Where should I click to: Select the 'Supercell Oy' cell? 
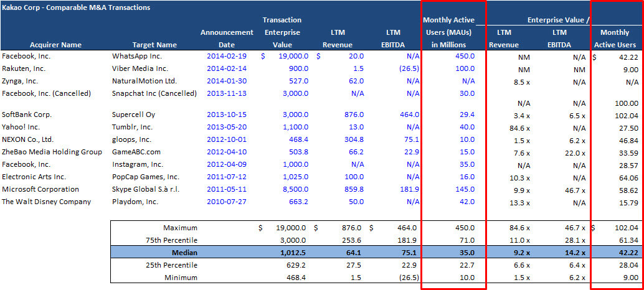(x=133, y=115)
